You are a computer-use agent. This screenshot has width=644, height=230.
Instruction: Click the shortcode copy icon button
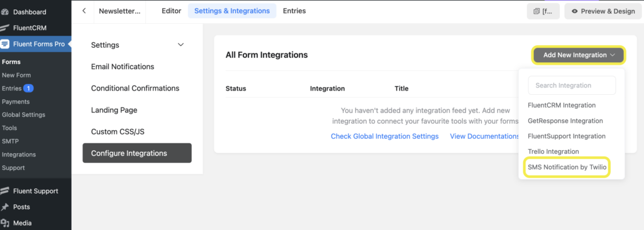[543, 11]
